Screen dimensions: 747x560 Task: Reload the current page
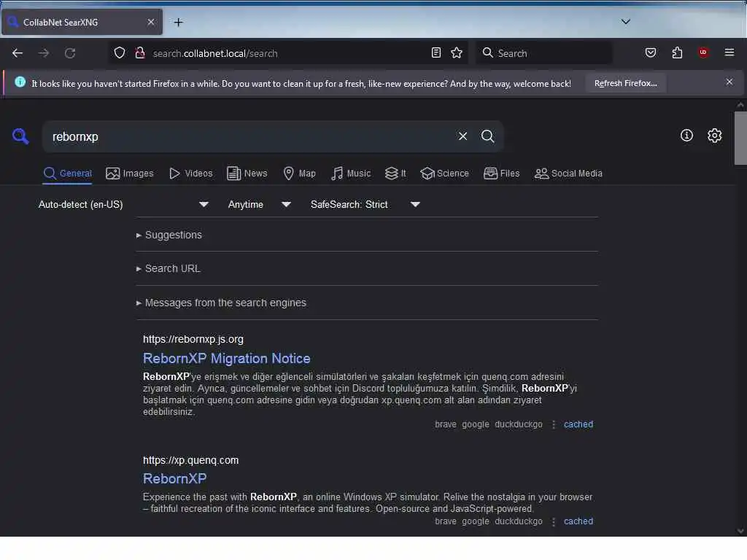click(70, 52)
